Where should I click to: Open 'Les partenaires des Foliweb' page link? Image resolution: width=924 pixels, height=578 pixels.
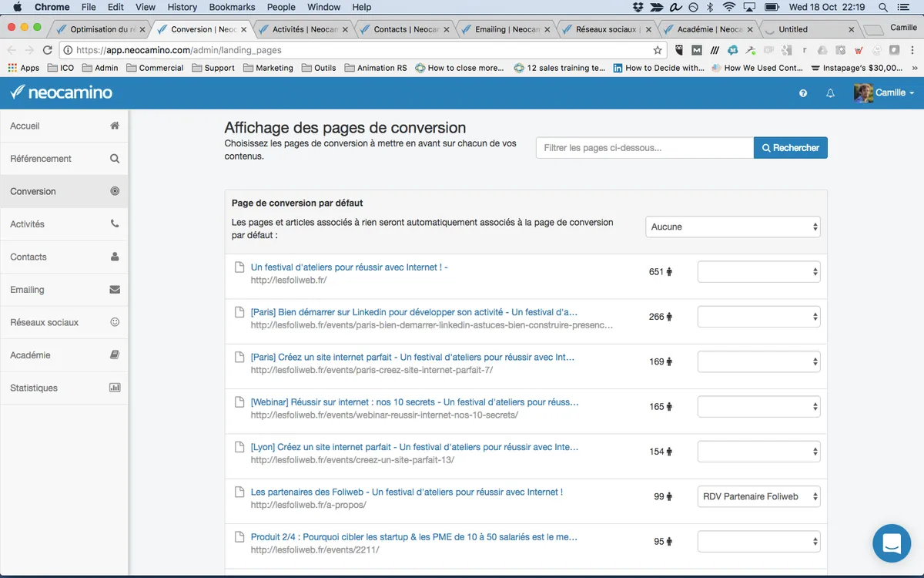coord(407,492)
